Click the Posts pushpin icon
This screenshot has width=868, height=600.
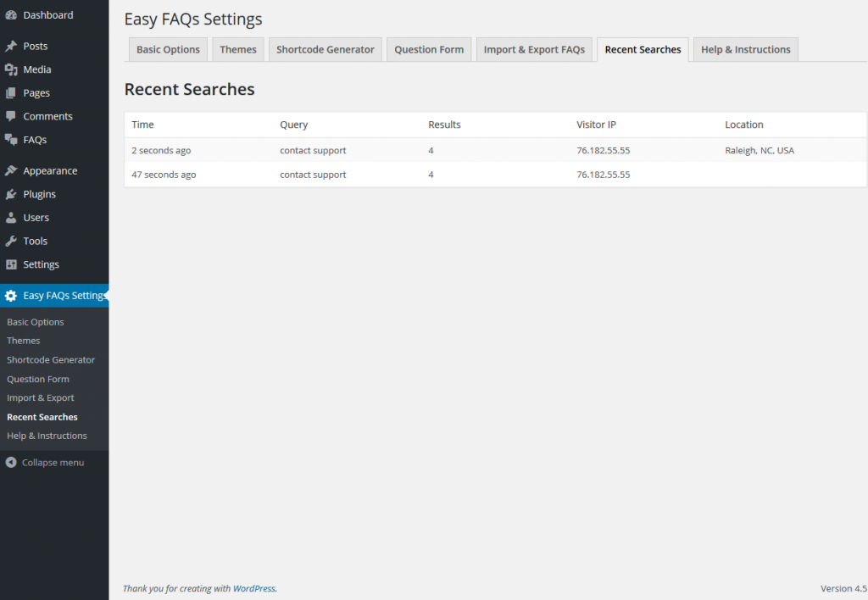11,47
